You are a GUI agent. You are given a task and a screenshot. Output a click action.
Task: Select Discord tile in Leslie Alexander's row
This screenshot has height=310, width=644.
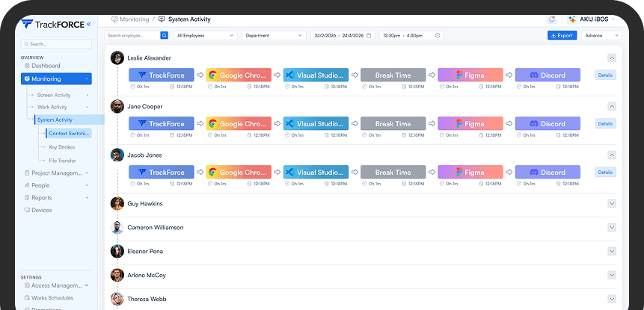[548, 75]
